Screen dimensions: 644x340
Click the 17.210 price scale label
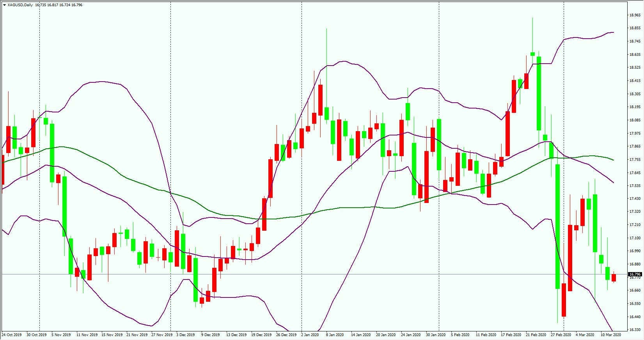(x=635, y=225)
